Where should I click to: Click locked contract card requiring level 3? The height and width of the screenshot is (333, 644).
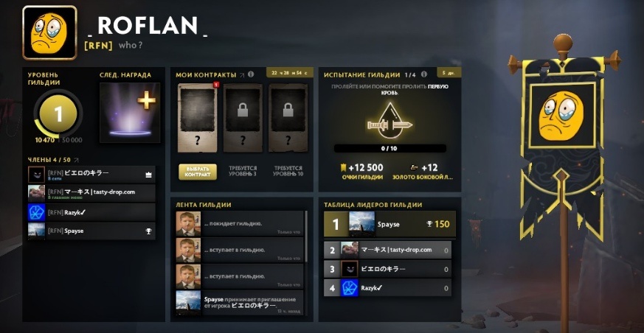pyautogui.click(x=243, y=118)
